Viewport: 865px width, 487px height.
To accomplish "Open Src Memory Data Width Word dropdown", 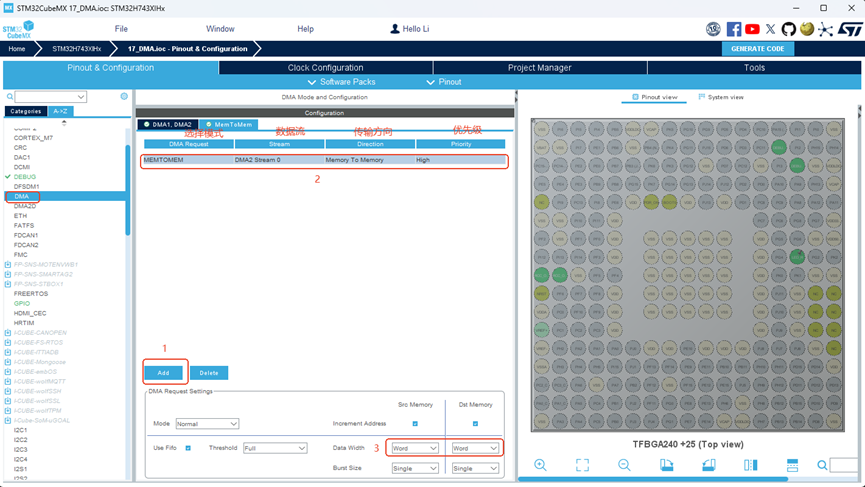I will click(414, 448).
